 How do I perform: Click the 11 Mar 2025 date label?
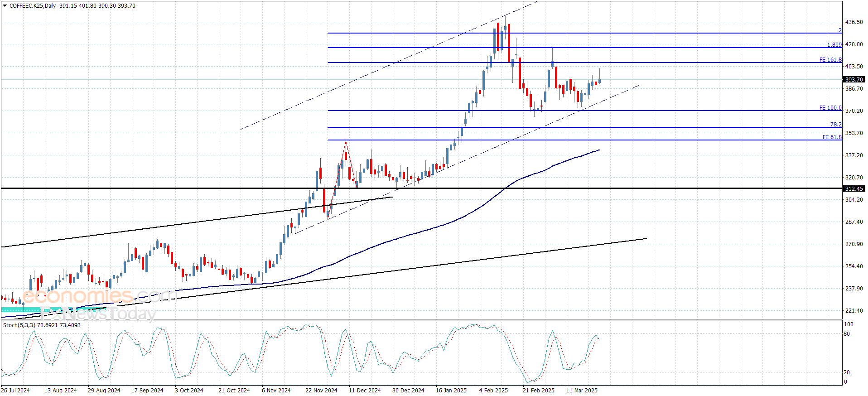[582, 391]
